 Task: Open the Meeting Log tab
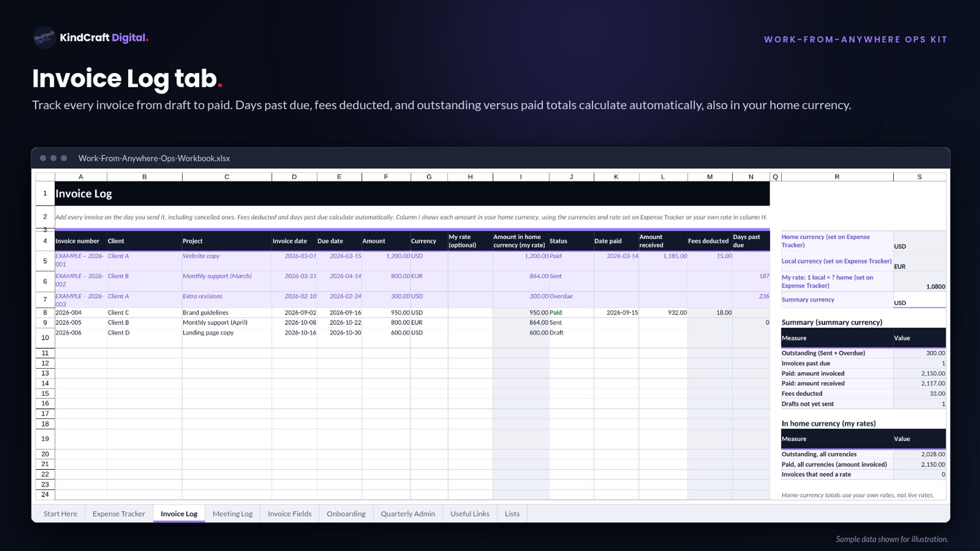233,514
